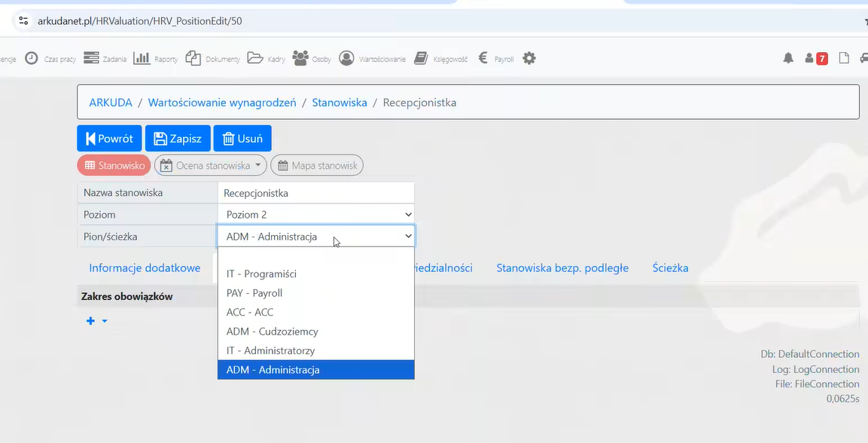This screenshot has width=868, height=443.
Task: Open the Stanowiska bezp. podległe tab
Action: coord(562,268)
